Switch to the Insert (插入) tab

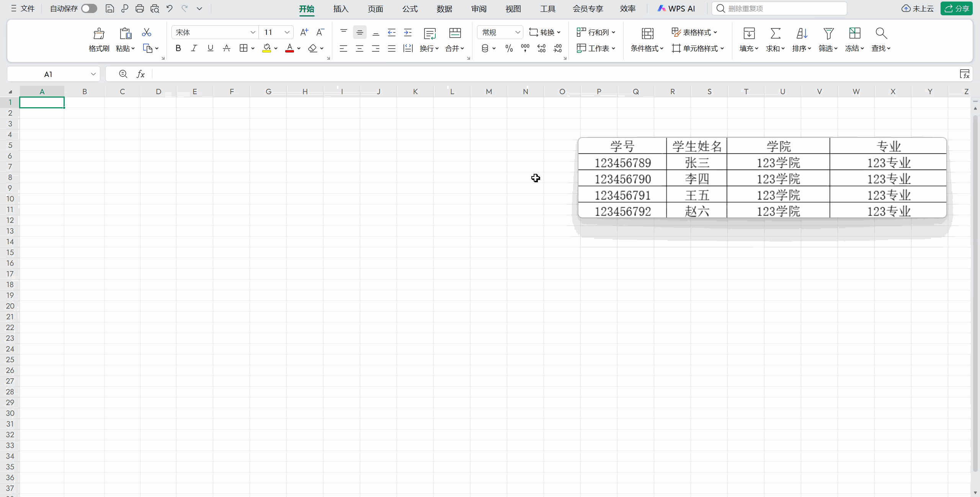[341, 9]
